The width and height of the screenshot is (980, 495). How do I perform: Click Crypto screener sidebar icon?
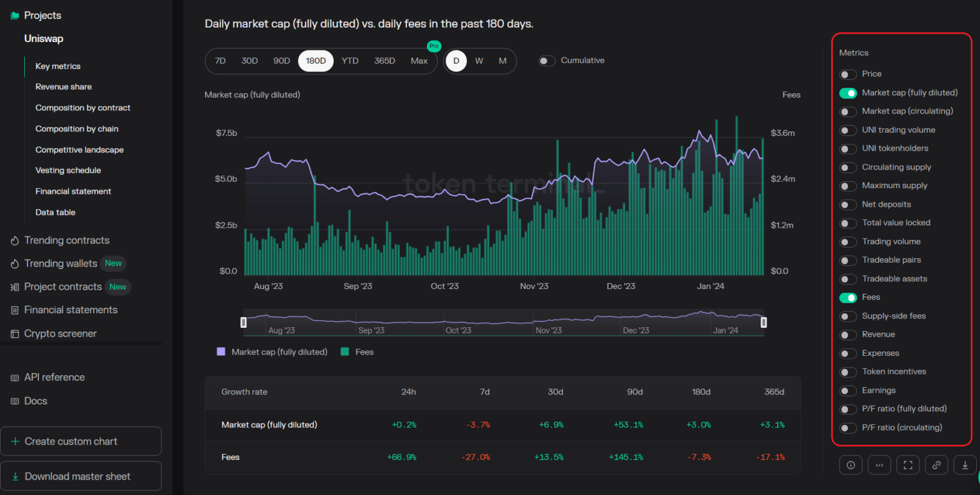coord(15,334)
